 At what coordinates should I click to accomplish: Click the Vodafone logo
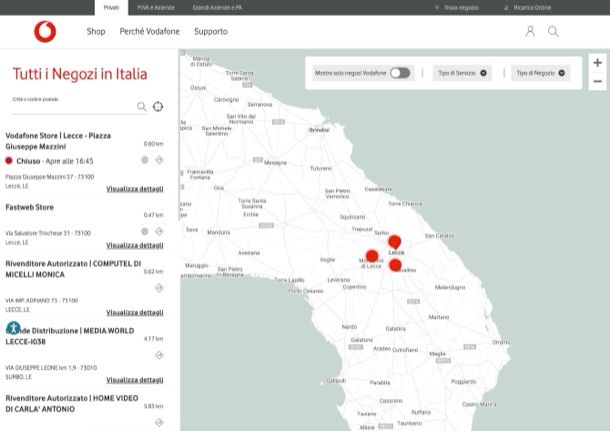(45, 32)
